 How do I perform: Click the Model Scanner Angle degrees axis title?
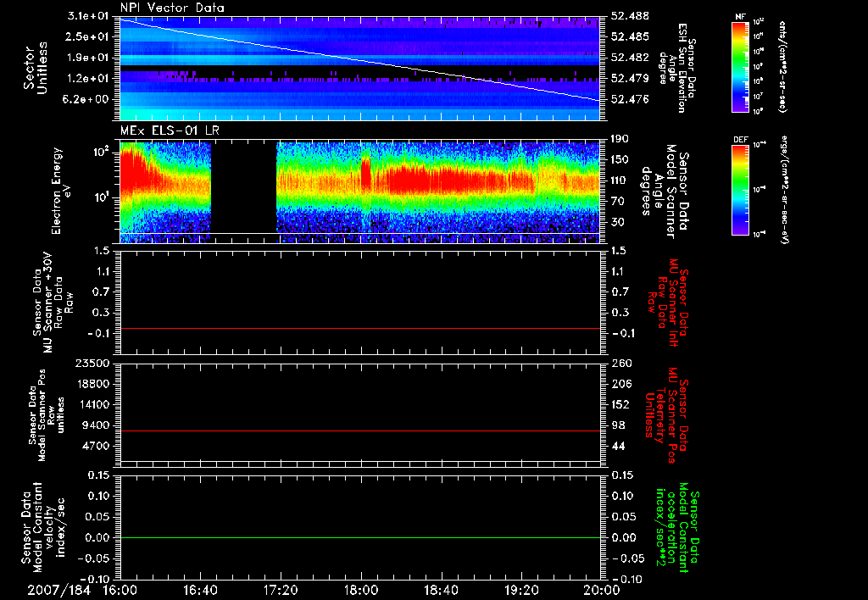point(665,192)
